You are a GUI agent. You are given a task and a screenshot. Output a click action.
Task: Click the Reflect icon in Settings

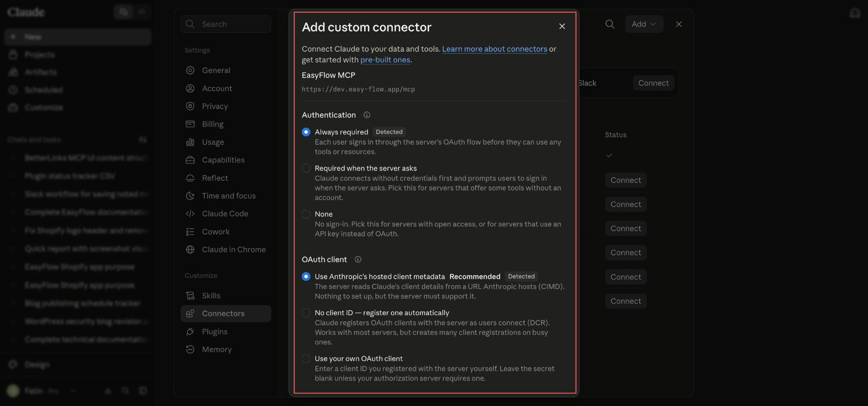tap(190, 178)
